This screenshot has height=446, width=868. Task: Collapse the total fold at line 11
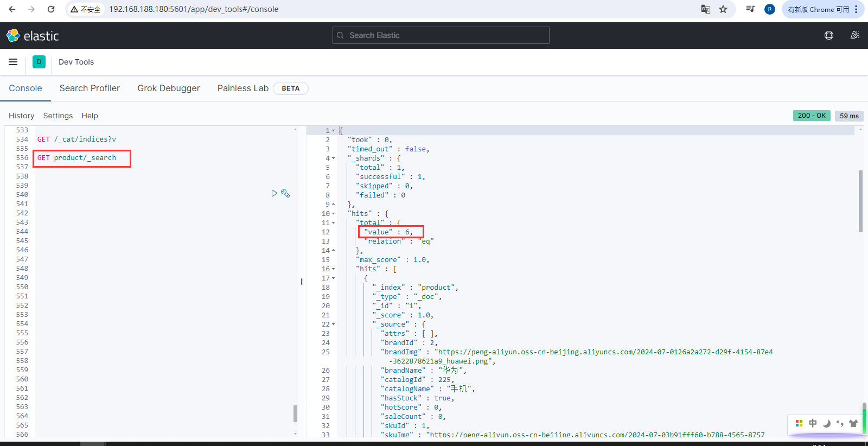point(334,223)
